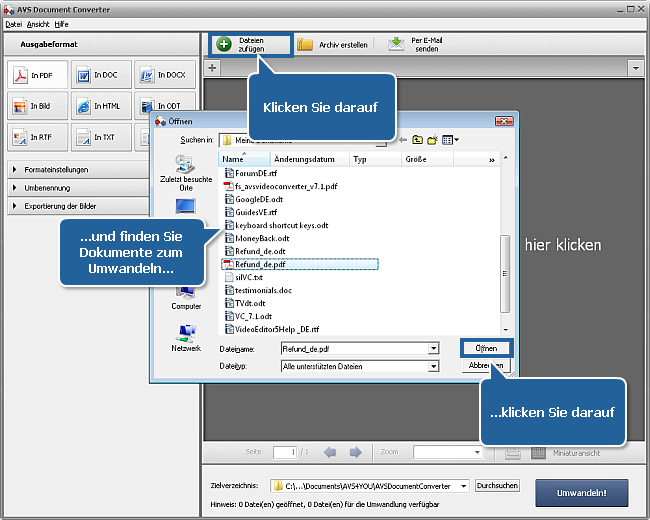Select file VC_7.1.odt
The width and height of the screenshot is (650, 520).
248,316
